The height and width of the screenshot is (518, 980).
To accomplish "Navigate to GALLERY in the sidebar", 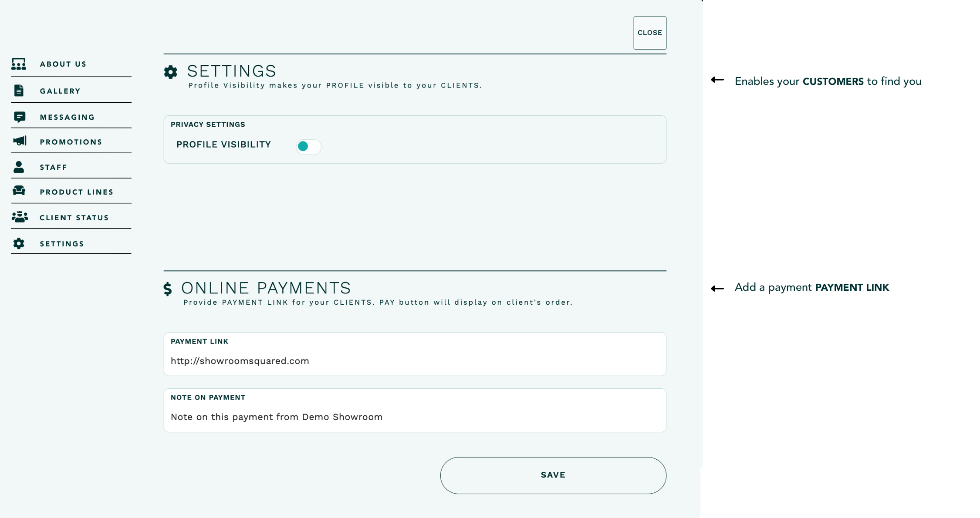I will (60, 90).
